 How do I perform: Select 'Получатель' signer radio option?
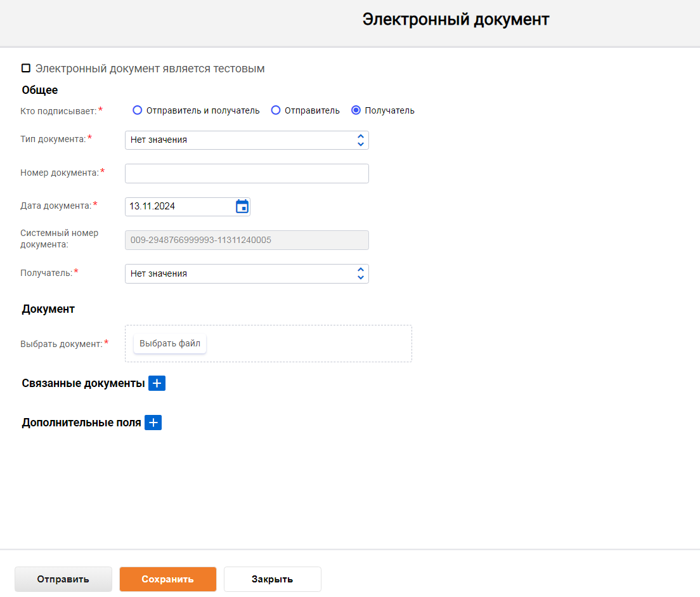[x=356, y=110]
